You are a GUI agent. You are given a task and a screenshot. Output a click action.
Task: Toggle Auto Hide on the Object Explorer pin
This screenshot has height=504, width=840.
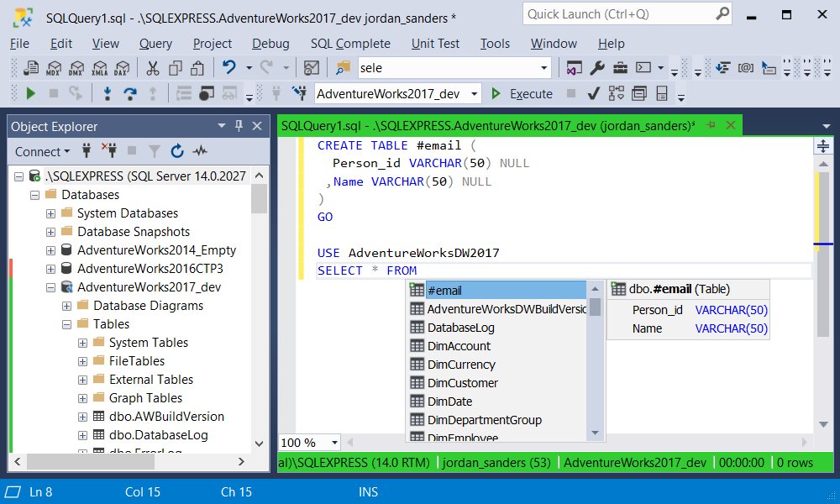238,126
